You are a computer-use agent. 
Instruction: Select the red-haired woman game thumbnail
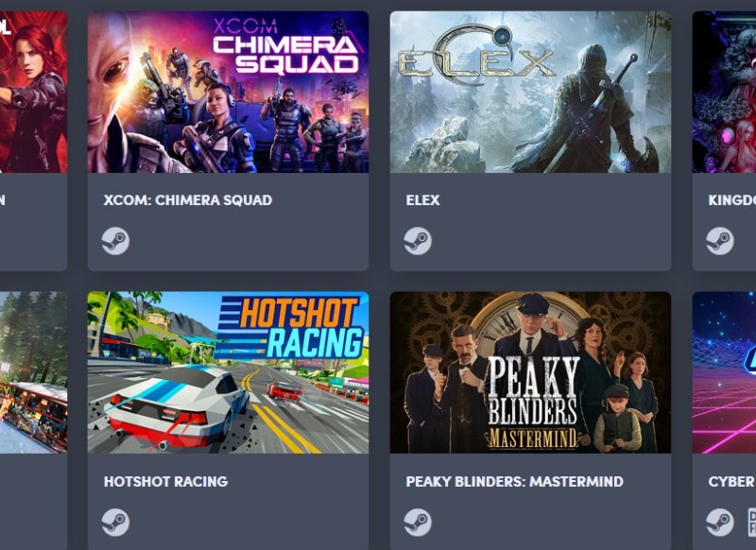tap(33, 92)
